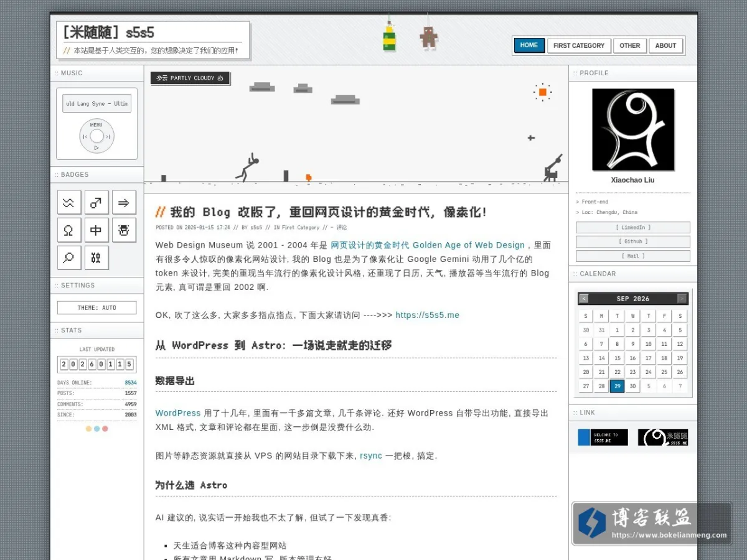Open the LinkedIn profile button
Viewport: 747px width, 560px height.
pos(633,228)
